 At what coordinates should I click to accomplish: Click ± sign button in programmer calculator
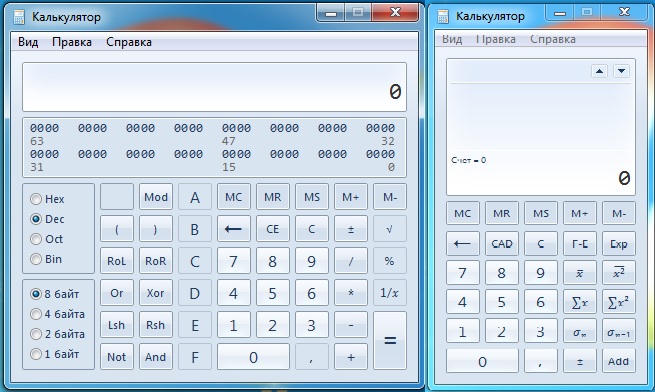tap(351, 229)
